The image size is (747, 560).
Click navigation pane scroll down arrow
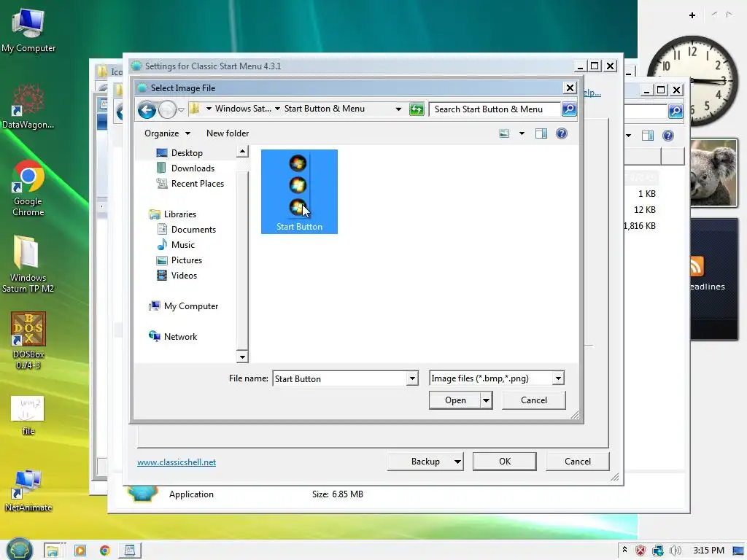click(x=242, y=357)
